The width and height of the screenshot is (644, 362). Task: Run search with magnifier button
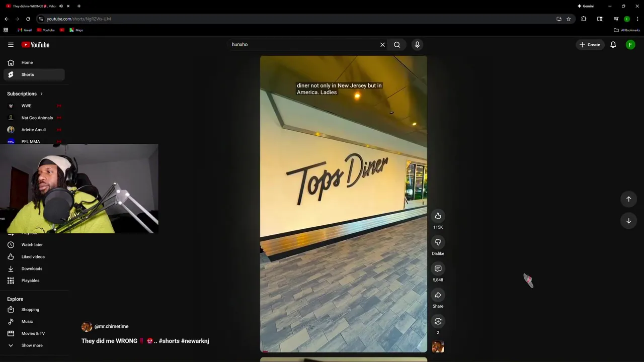coord(397,45)
